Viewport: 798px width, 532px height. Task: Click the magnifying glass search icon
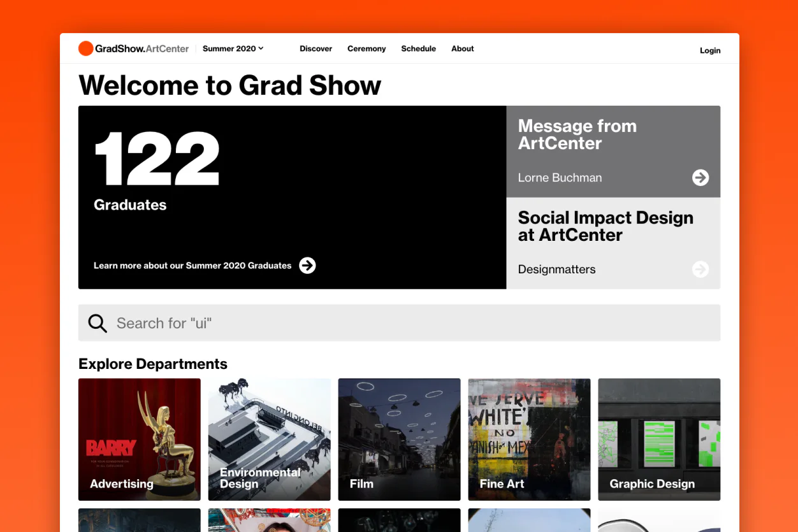[x=98, y=323]
